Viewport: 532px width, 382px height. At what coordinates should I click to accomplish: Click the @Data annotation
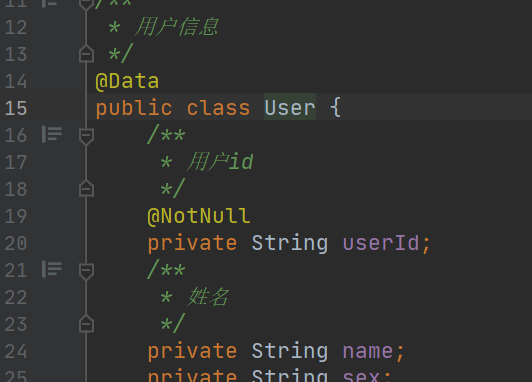[x=127, y=82]
